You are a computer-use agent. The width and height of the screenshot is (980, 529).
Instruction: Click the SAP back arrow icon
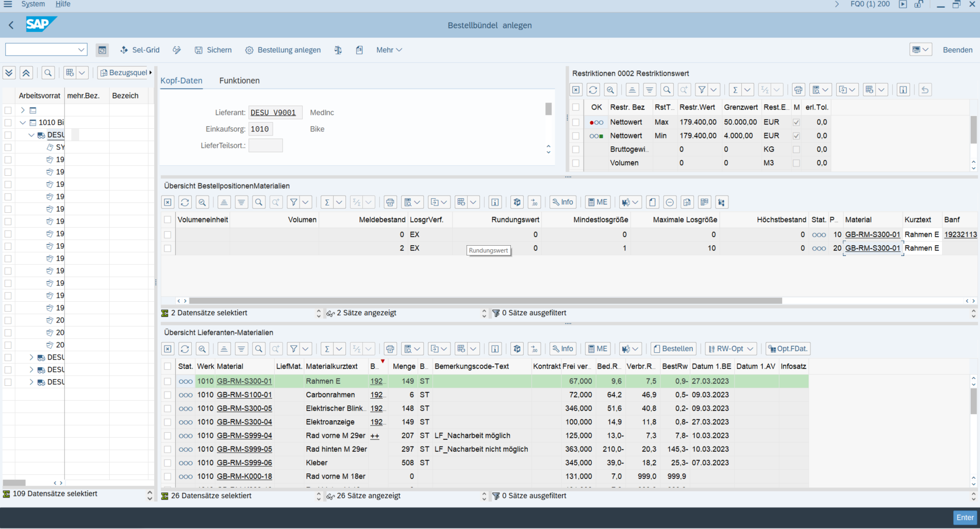tap(11, 25)
